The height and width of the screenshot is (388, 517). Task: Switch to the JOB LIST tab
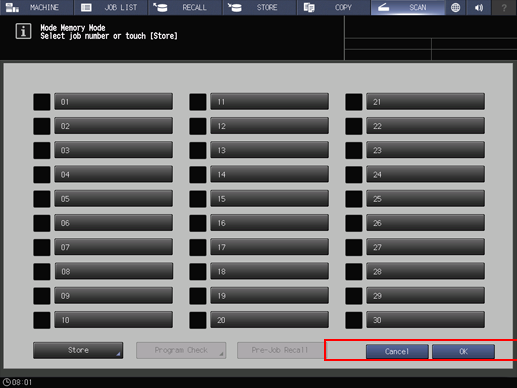pos(111,7)
